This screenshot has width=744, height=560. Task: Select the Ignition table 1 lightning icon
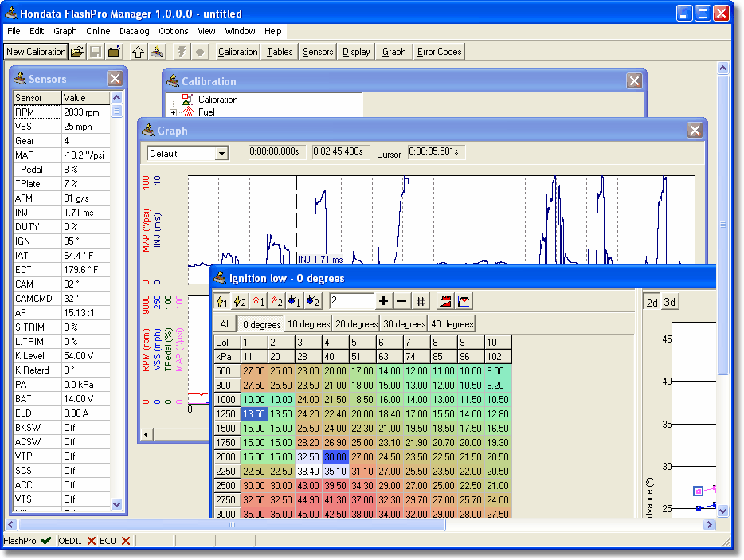222,301
